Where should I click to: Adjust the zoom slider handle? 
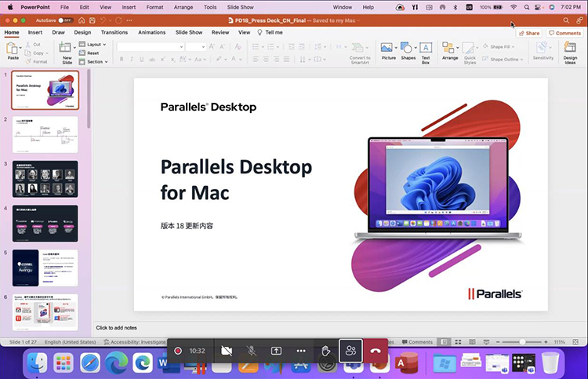tap(522, 342)
